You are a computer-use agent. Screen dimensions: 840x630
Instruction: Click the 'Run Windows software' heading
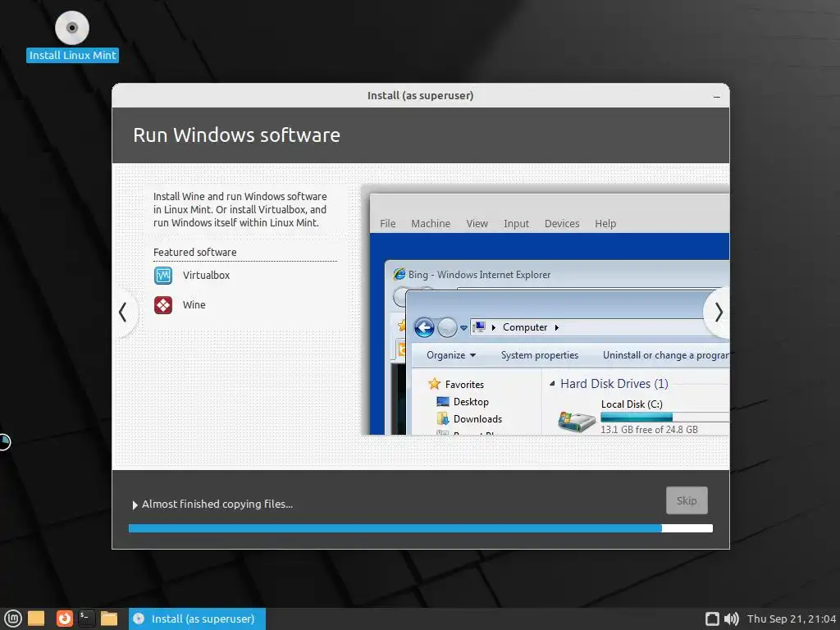[x=236, y=135]
